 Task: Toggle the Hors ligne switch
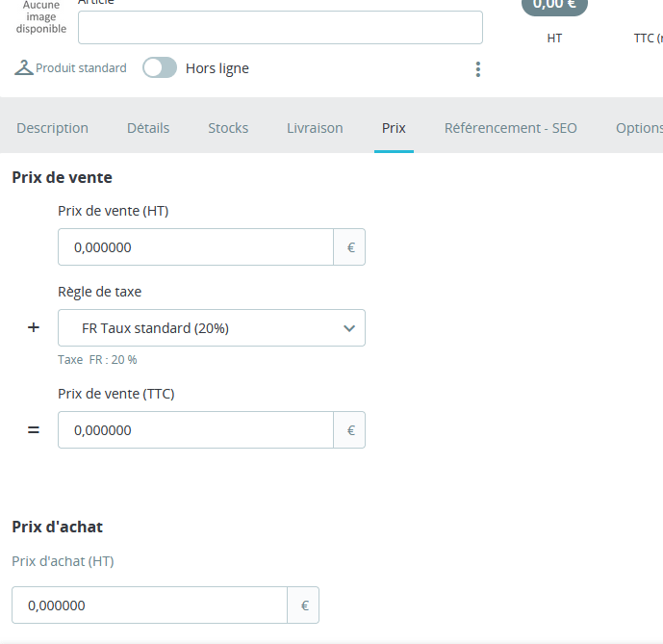point(160,67)
